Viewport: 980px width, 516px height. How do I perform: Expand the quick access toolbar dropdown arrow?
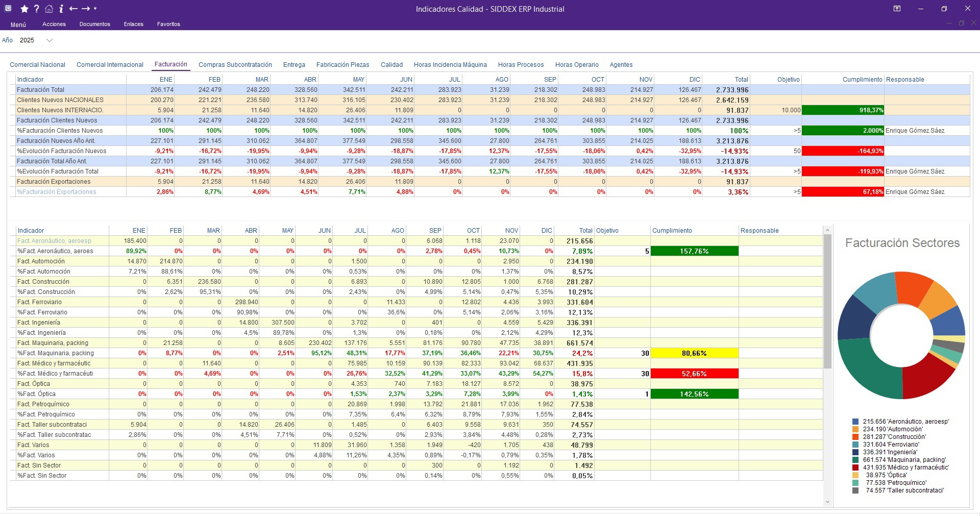[x=95, y=9]
